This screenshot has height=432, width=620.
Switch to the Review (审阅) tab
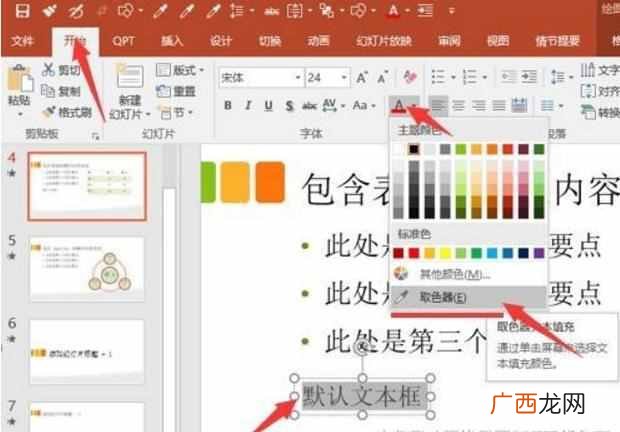coord(449,41)
